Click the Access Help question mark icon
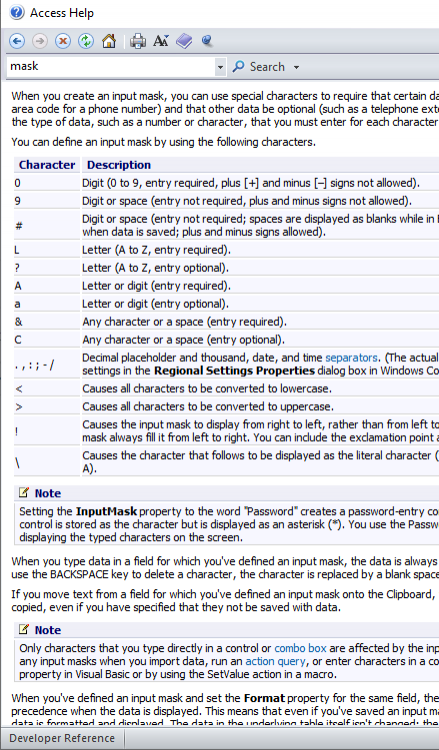439x750 pixels. [17, 12]
